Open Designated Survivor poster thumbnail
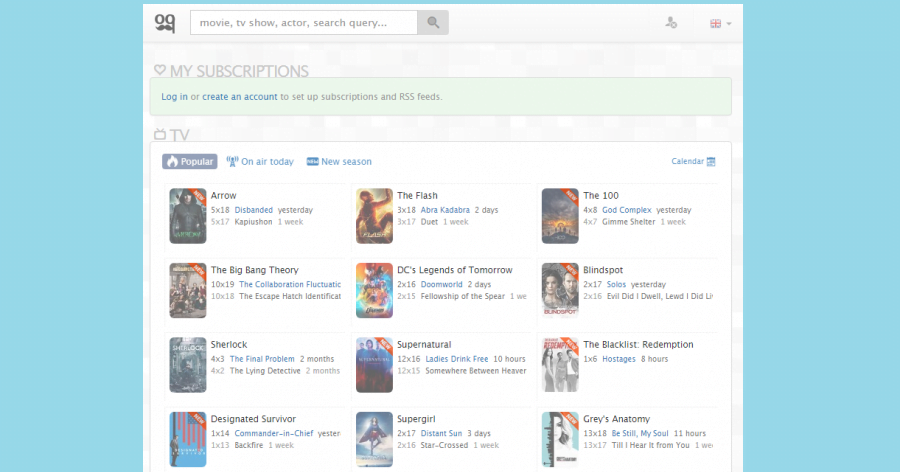Screen dimensions: 900x472 coord(188,439)
